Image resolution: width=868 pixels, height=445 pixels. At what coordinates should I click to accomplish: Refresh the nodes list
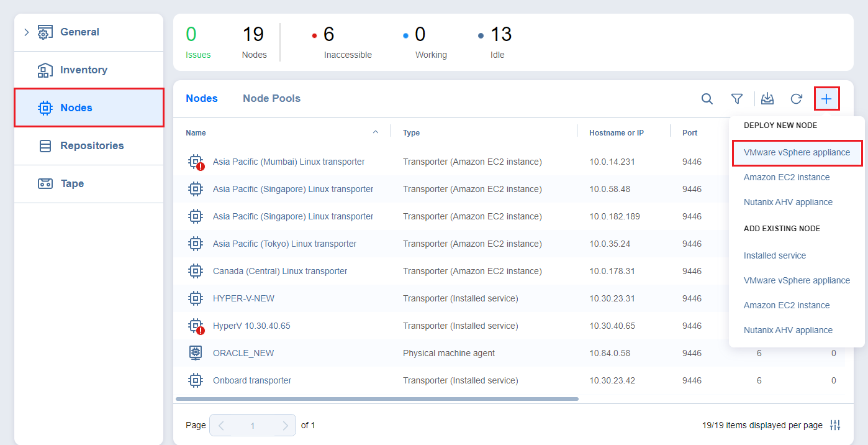(796, 99)
